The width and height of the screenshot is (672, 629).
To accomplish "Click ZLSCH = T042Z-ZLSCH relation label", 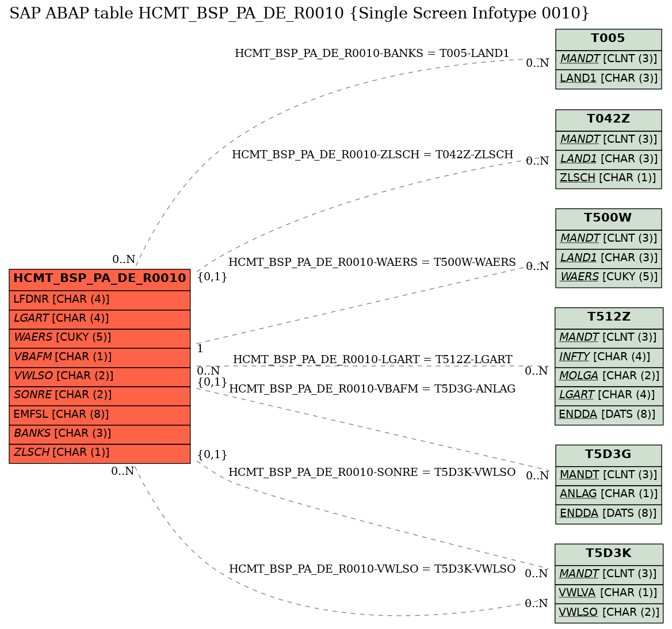I will click(x=372, y=155).
